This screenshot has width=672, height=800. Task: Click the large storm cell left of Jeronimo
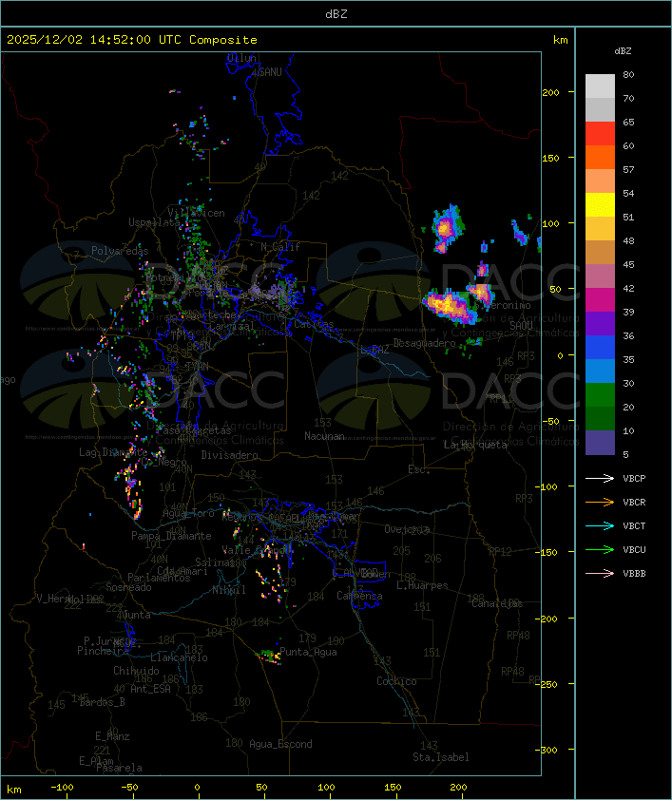[x=449, y=307]
